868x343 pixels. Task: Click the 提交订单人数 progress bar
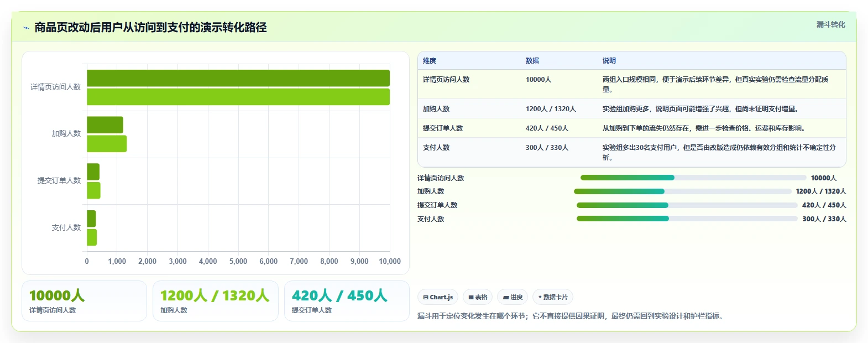tap(687, 205)
